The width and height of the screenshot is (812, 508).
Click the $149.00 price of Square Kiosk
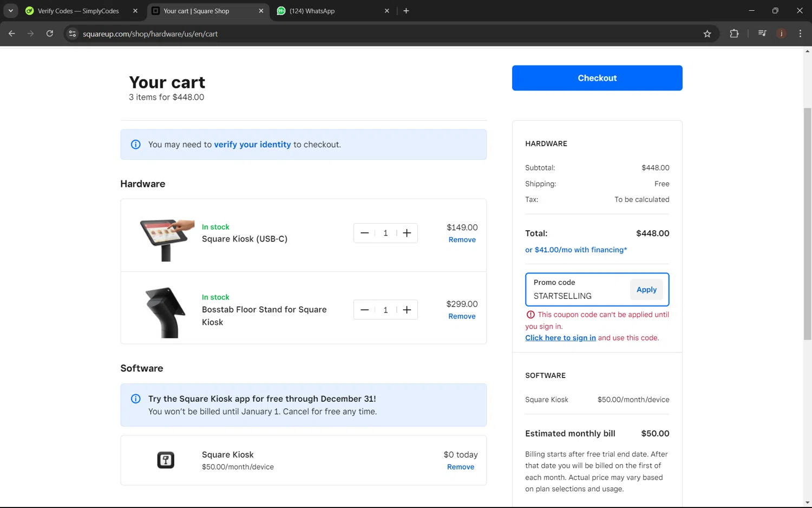coord(462,227)
